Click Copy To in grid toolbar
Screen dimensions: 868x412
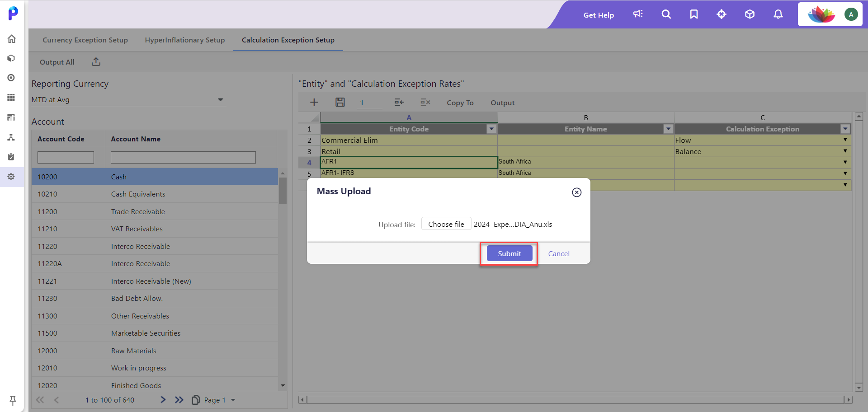coord(460,103)
